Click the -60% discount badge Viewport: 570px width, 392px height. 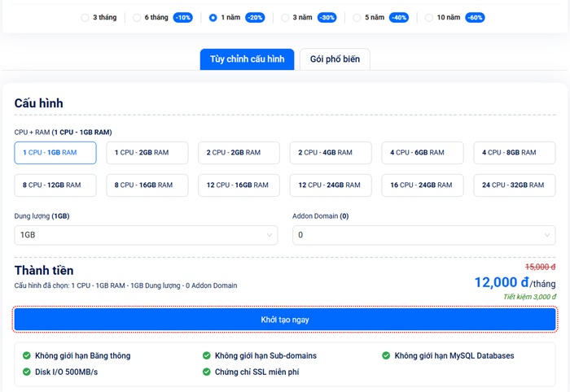[475, 17]
